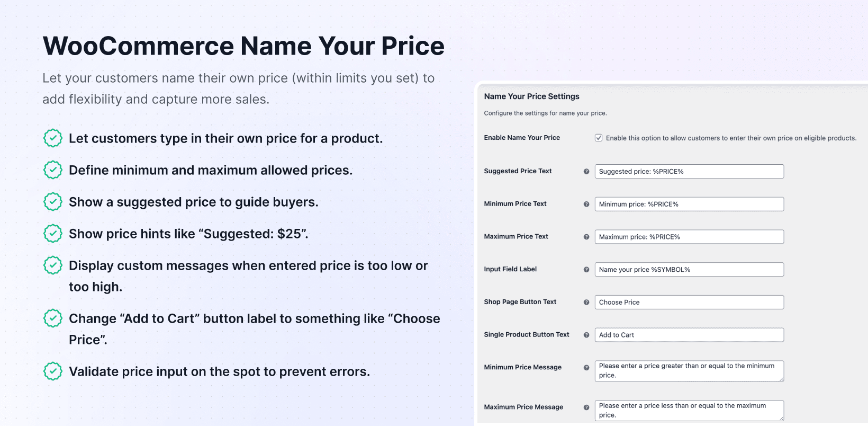The width and height of the screenshot is (868, 426).
Task: Click help icon beside Suggested Price Text
Action: (586, 172)
